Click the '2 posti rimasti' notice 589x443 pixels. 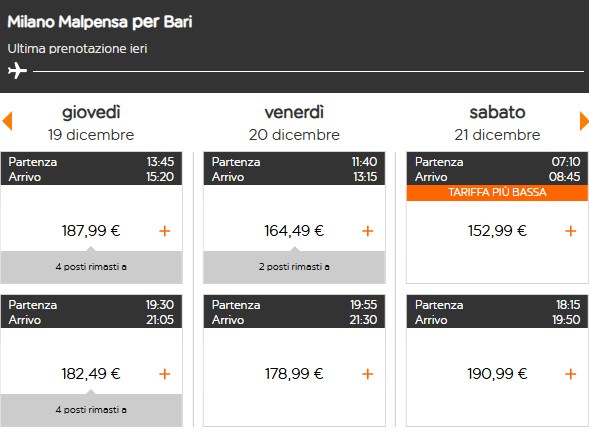[x=294, y=267]
